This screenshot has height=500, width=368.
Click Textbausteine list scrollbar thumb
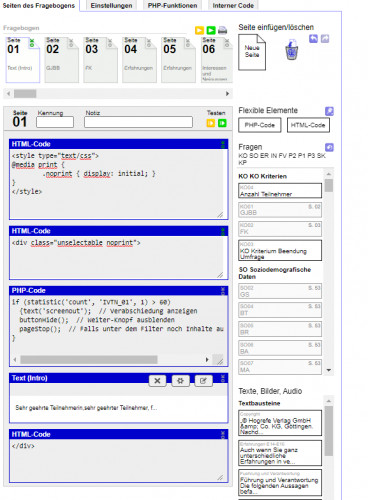pos(329,431)
